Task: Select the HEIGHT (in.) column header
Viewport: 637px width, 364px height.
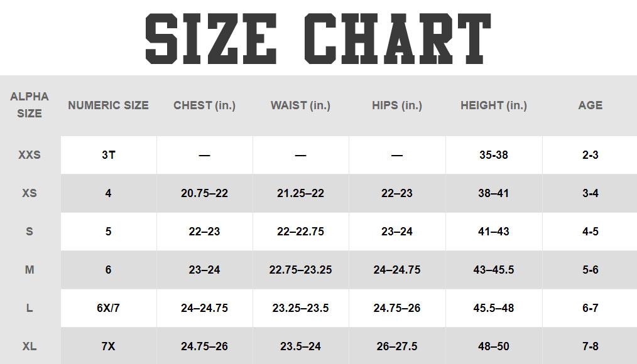Action: (x=493, y=105)
